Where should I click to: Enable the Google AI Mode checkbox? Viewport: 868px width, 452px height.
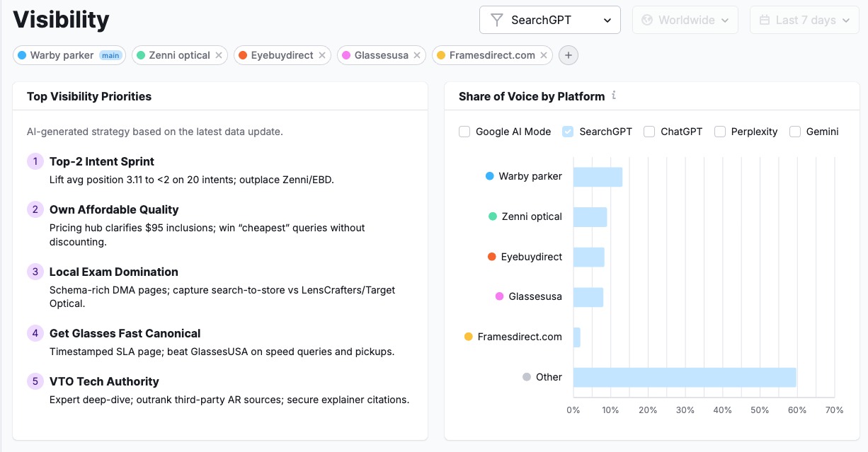464,132
